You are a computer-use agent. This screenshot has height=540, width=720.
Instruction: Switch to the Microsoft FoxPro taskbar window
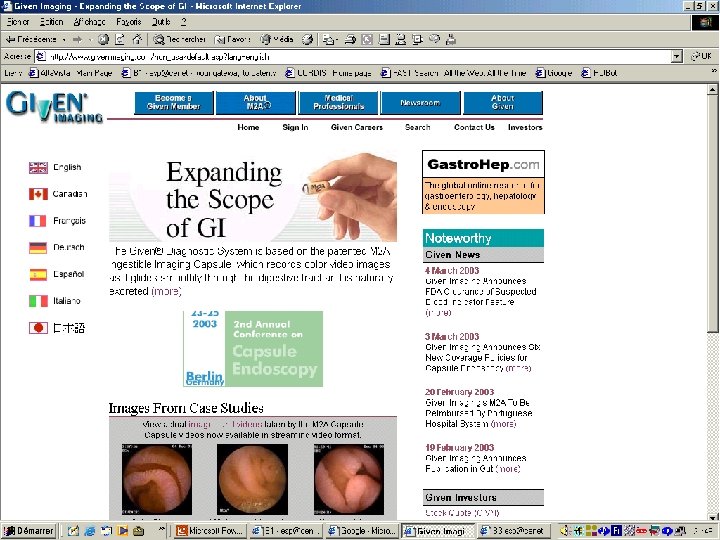coord(212,531)
